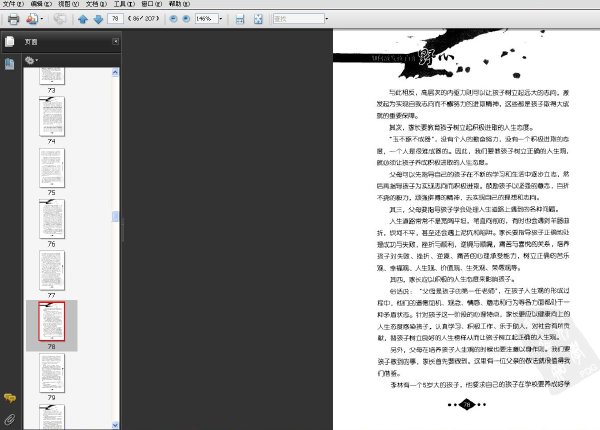Open the 编辑 (Edit) menu
Viewport: 600px width, 430px height.
[x=41, y=4]
